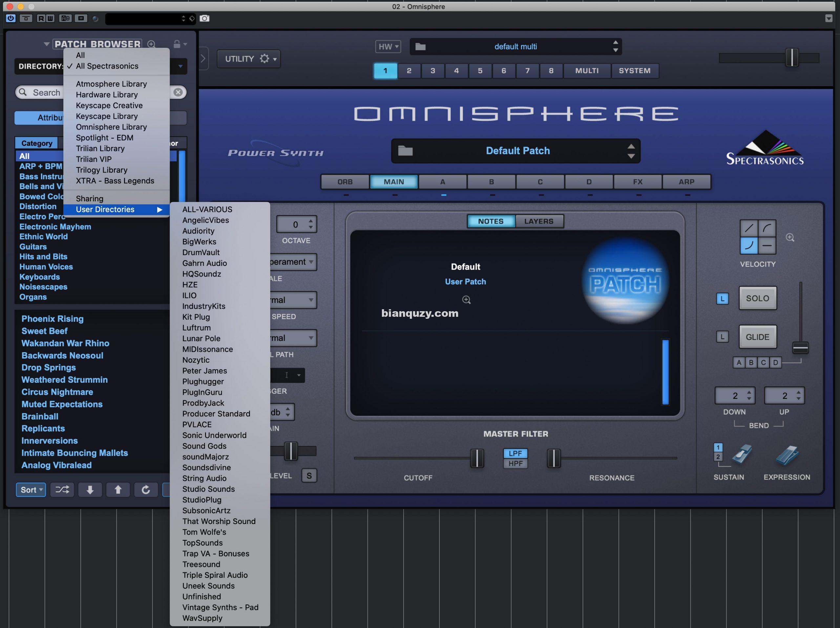Select the Human Voices category
The width and height of the screenshot is (840, 628).
[46, 267]
